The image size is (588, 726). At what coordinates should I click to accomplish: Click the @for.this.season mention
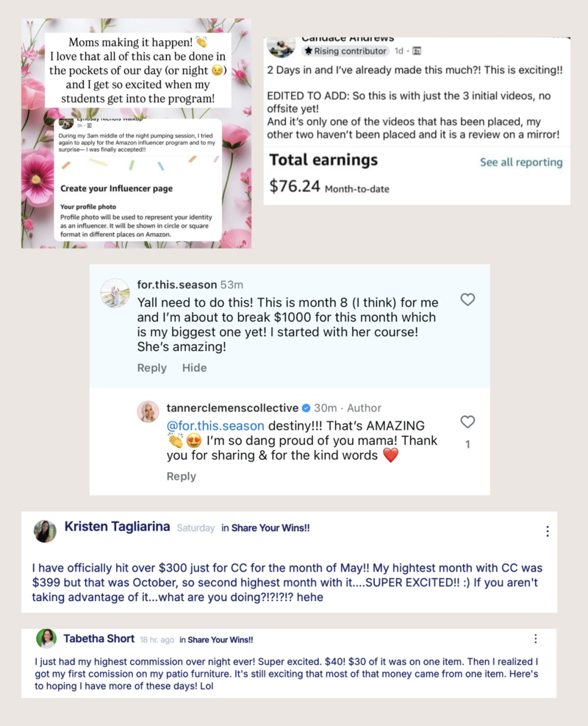click(x=215, y=425)
